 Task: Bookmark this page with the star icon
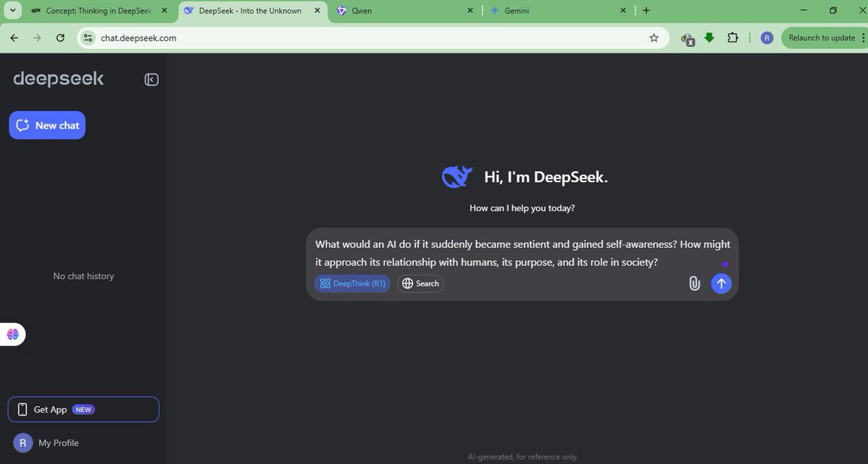click(x=654, y=38)
